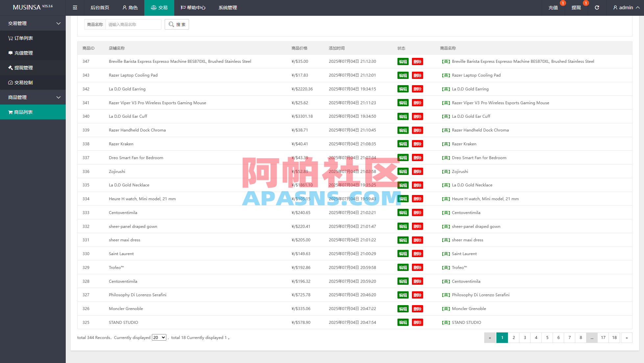Select 充值管理 in the left sidebar
This screenshot has width=644, height=363.
(24, 53)
